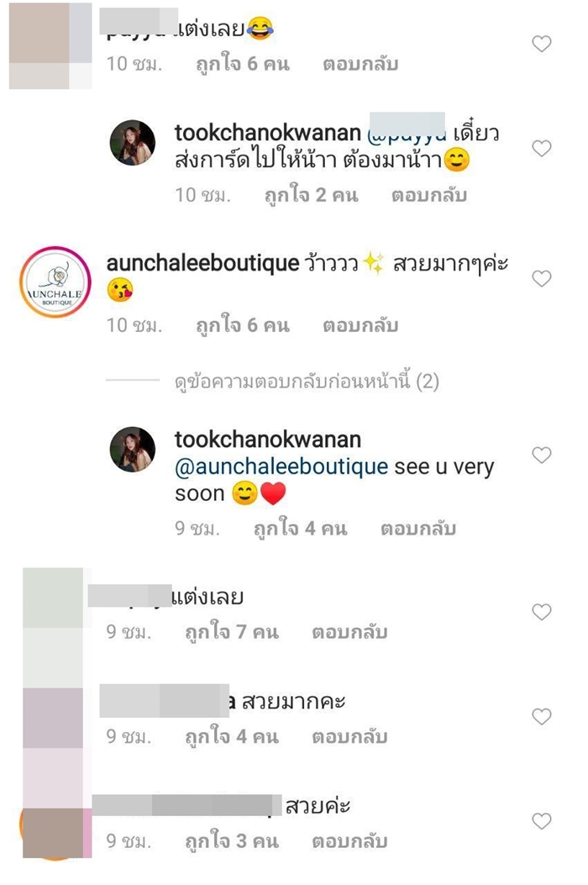Open tookchanokwanan username above 'see u very soon'
The width and height of the screenshot is (588, 885).
[268, 440]
